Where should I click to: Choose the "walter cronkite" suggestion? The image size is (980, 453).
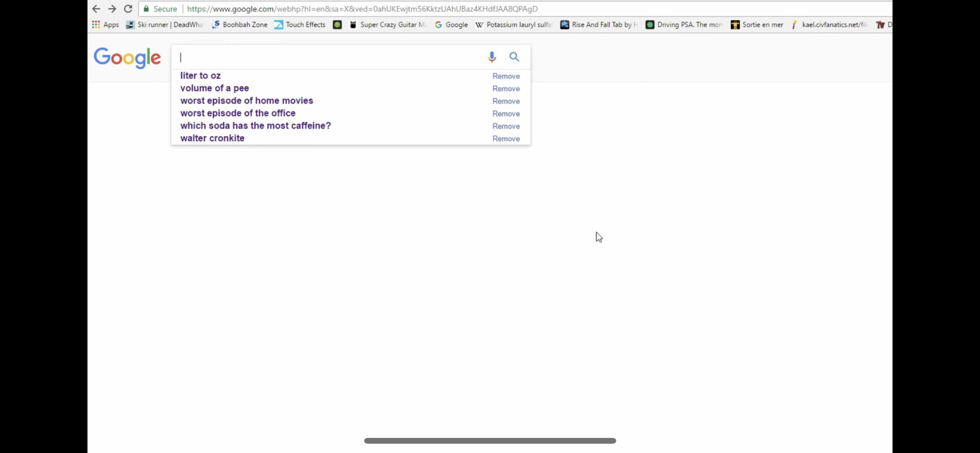(x=212, y=138)
